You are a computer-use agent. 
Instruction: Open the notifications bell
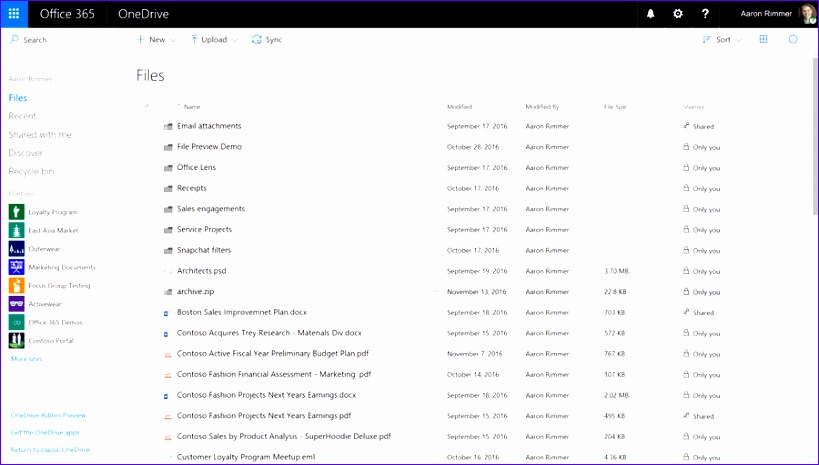(x=650, y=14)
